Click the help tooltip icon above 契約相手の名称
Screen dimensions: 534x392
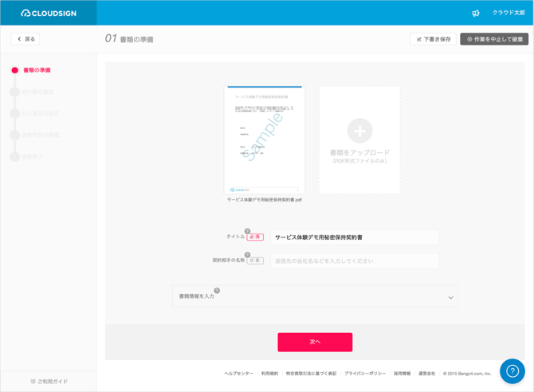coord(248,255)
